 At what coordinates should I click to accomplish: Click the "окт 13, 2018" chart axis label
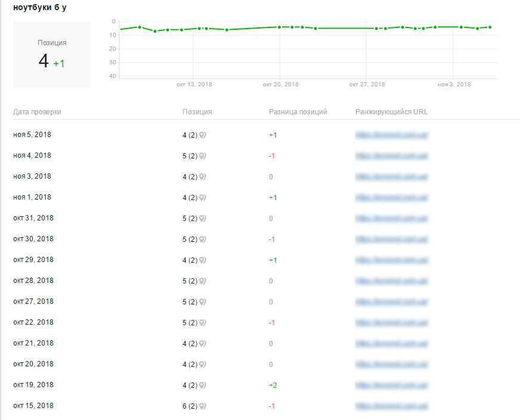194,85
